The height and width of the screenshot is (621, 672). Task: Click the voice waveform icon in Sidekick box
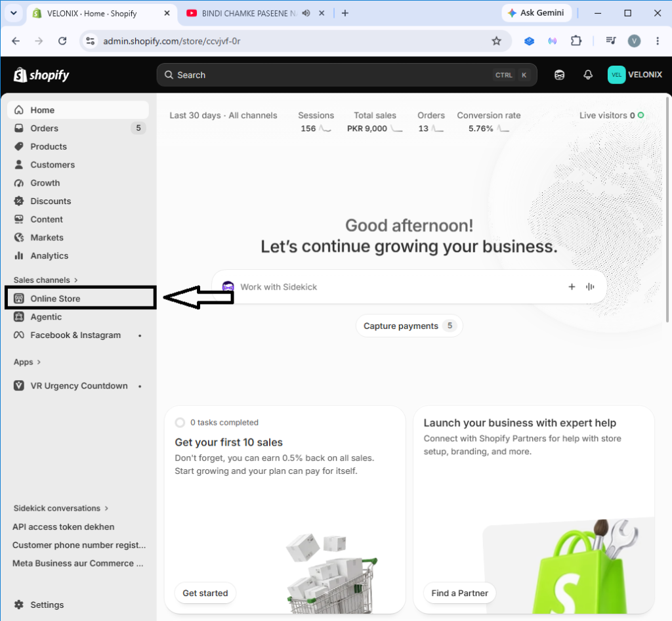pos(590,287)
